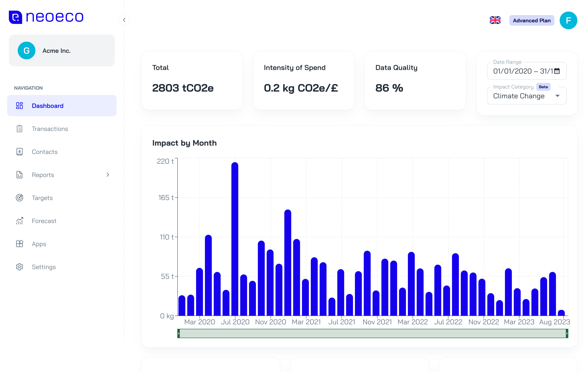Viewport: 588px width, 372px height.
Task: Click the Mar 2020 x-axis label
Action: (199, 322)
